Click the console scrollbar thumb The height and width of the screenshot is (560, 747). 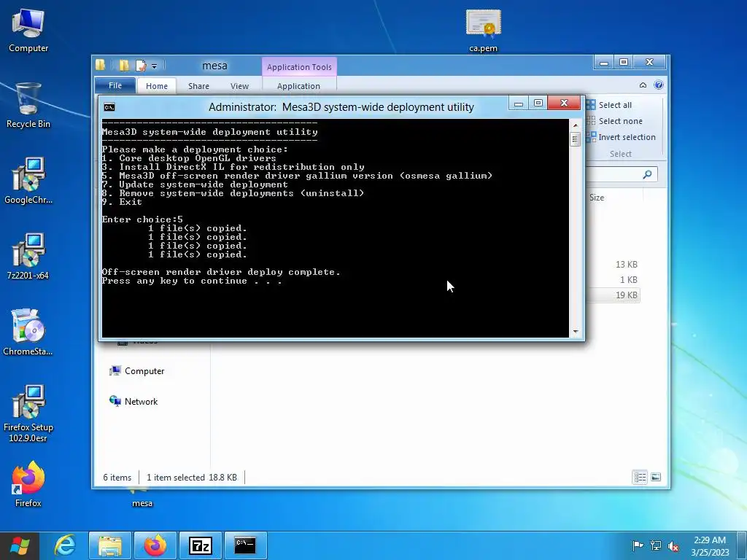(x=575, y=139)
